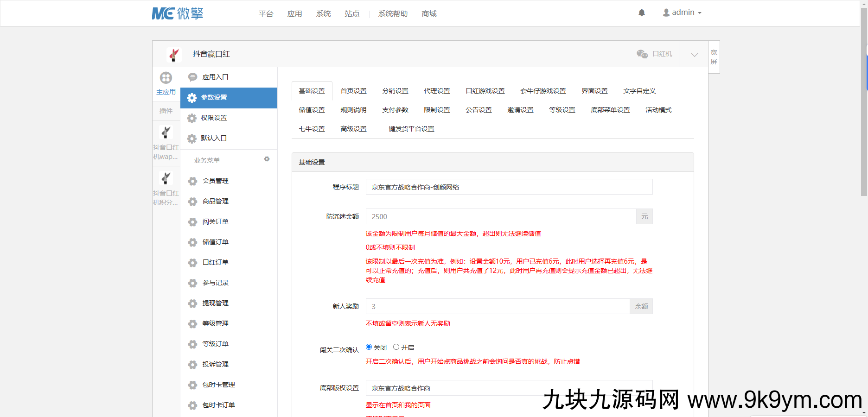Open the 商城 menu item
Screen dimensions: 868x417
pos(428,14)
